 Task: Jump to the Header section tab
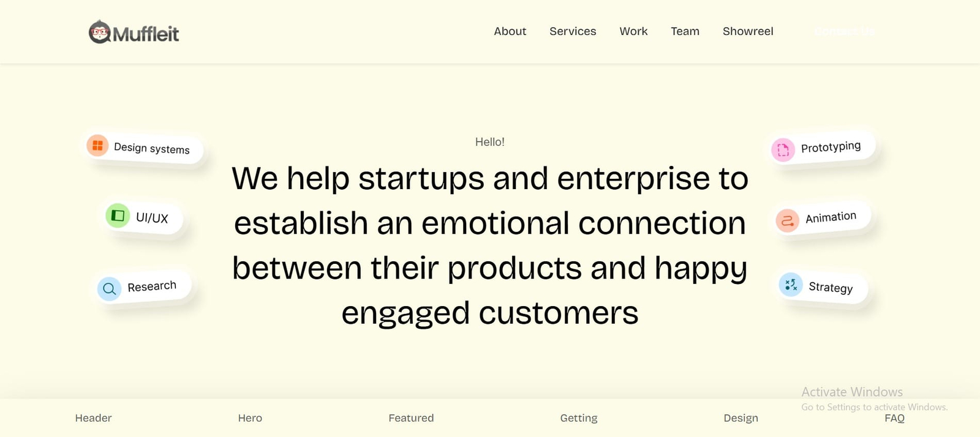(x=93, y=418)
